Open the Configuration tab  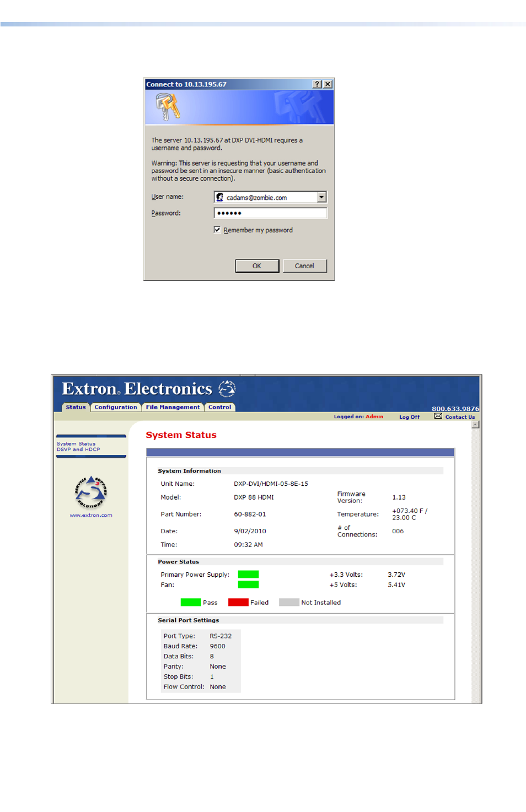(116, 407)
